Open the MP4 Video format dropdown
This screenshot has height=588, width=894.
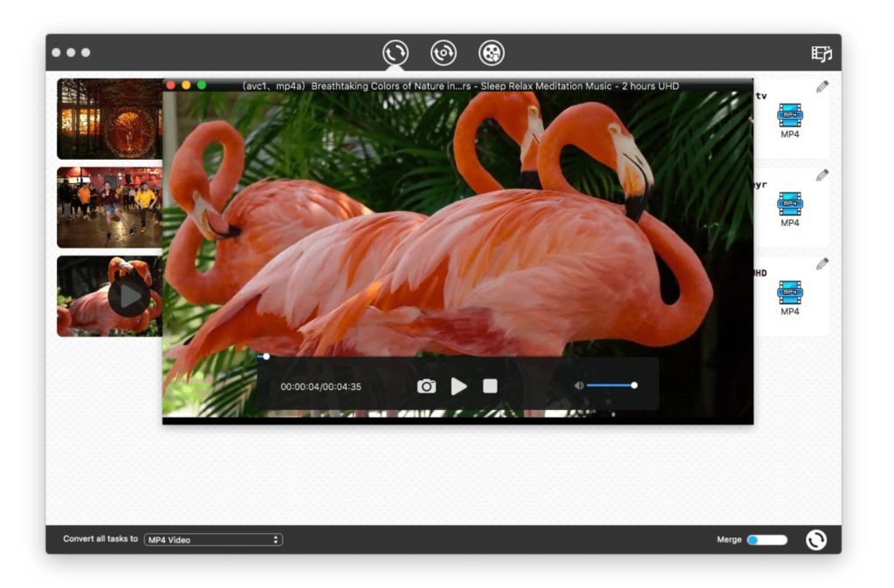point(213,540)
